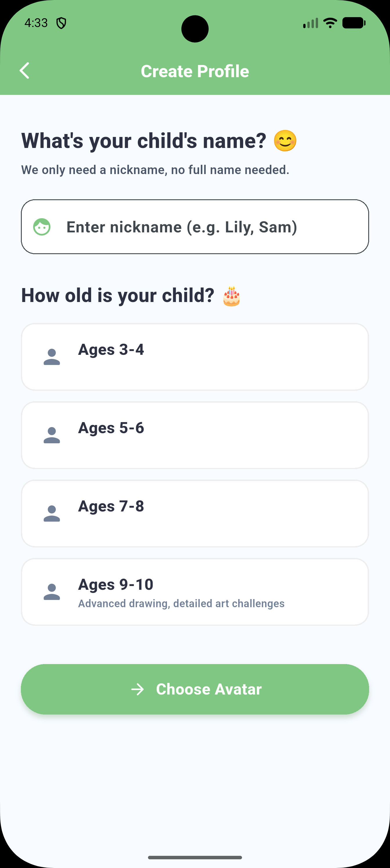
Task: Tap the arrow icon on Choose Avatar button
Action: point(138,689)
